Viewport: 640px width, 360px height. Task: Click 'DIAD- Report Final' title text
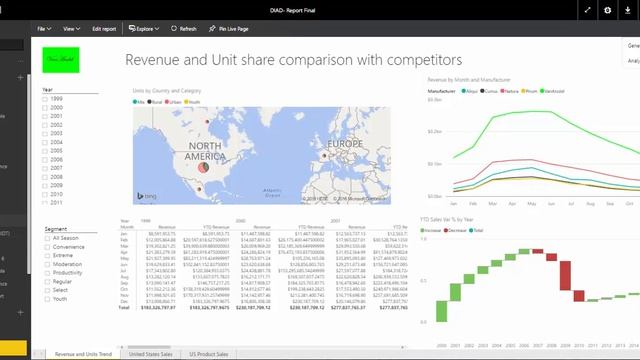pyautogui.click(x=292, y=10)
